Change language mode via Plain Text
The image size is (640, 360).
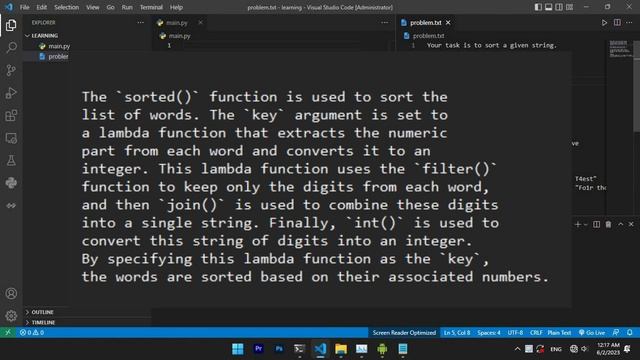point(559,332)
